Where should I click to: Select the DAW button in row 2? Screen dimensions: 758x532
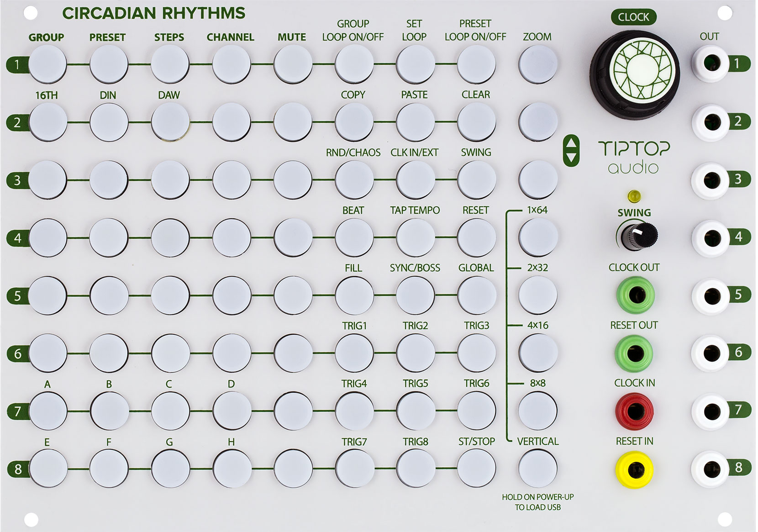tap(170, 122)
